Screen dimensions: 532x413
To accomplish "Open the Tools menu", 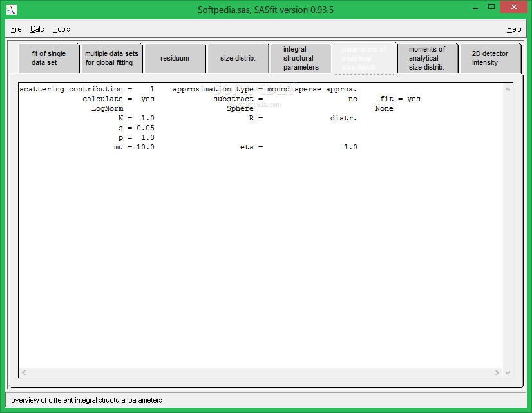I will [61, 29].
